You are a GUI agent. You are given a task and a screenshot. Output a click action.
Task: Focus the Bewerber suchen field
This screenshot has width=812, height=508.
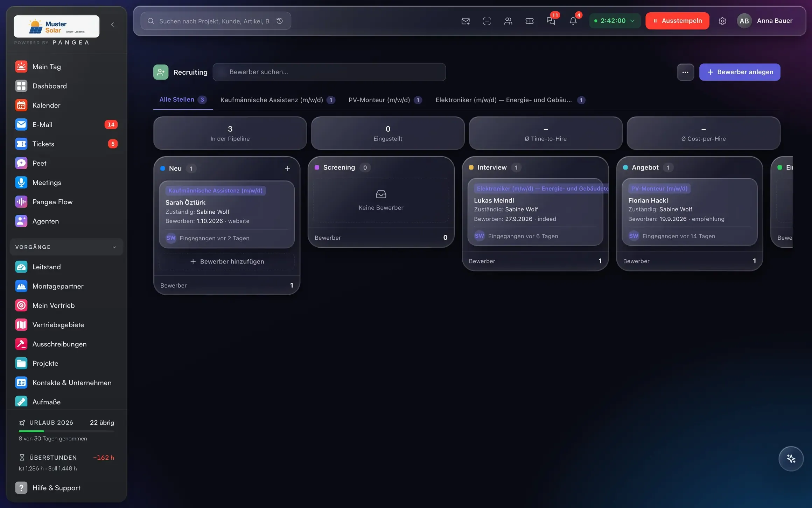point(329,72)
